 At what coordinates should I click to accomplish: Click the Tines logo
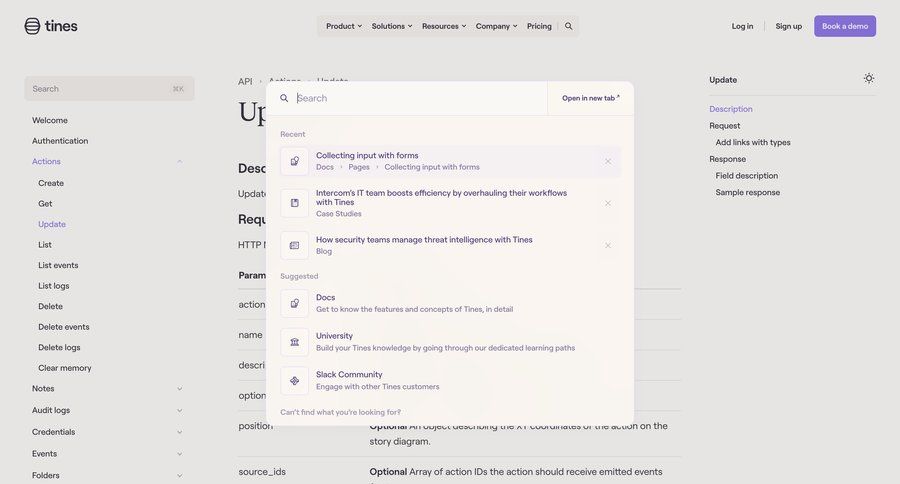pyautogui.click(x=51, y=26)
